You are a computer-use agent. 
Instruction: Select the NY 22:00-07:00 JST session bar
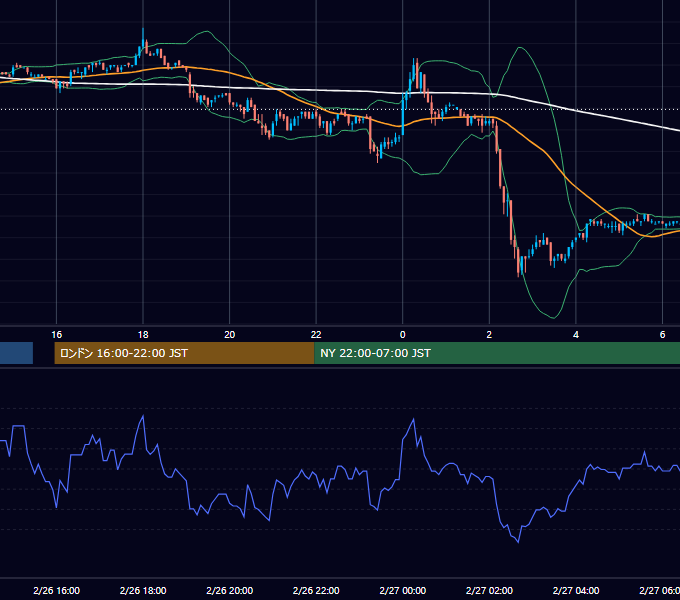click(x=497, y=353)
